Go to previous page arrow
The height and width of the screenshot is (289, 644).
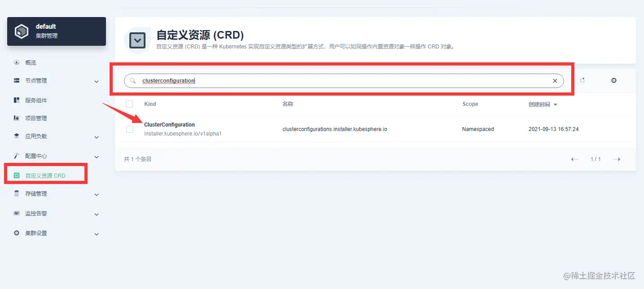pos(574,159)
